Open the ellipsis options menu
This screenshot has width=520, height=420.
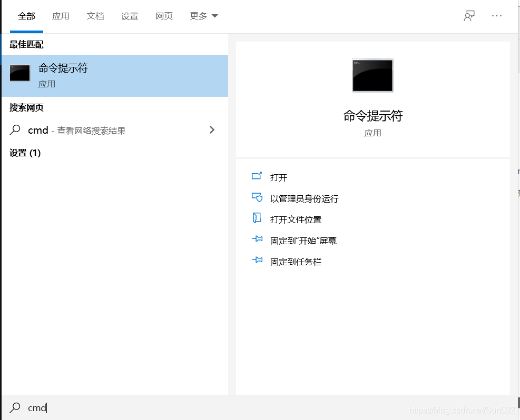pyautogui.click(x=496, y=16)
